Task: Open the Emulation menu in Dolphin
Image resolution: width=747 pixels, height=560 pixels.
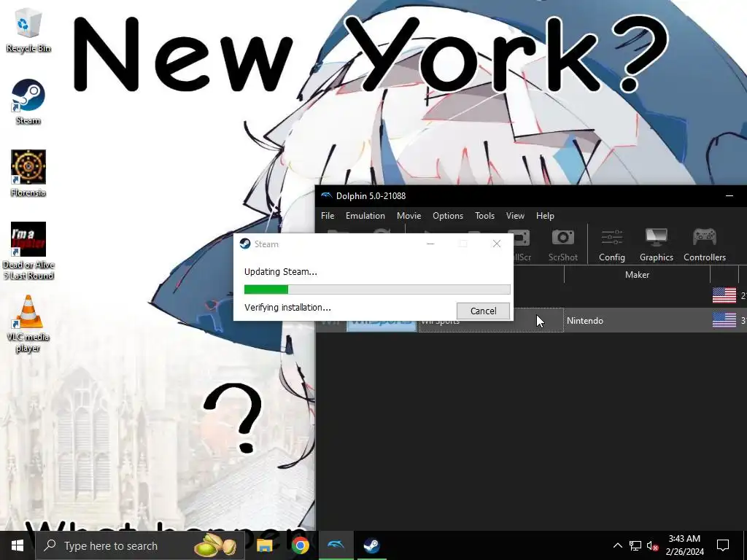Action: coord(365,216)
